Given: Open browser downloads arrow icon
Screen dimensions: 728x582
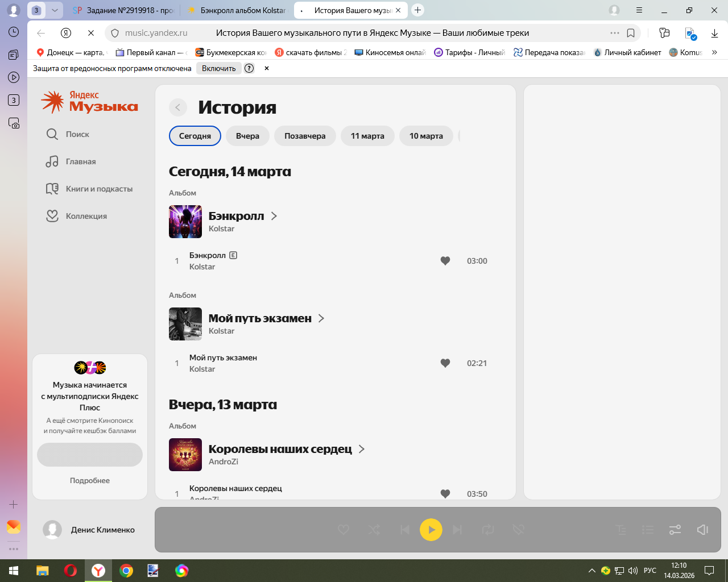Looking at the screenshot, I should coord(714,33).
